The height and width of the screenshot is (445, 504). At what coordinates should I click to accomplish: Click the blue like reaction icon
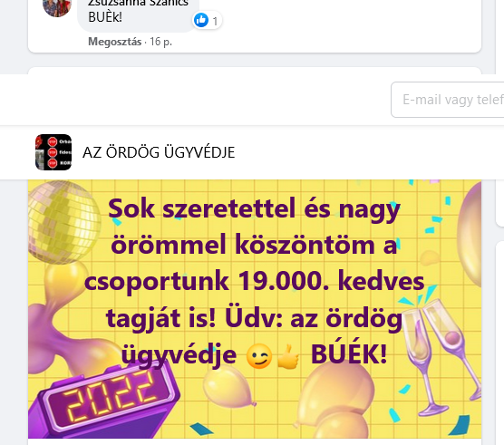tap(201, 20)
